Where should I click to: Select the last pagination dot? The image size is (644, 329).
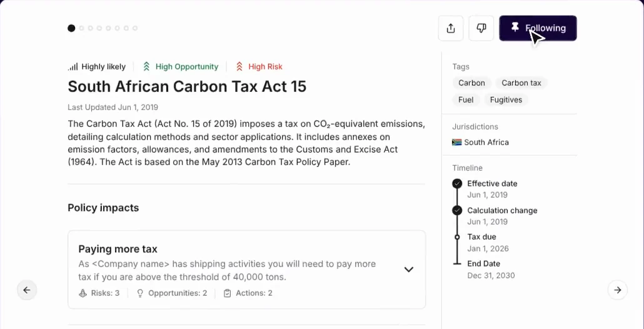point(135,28)
